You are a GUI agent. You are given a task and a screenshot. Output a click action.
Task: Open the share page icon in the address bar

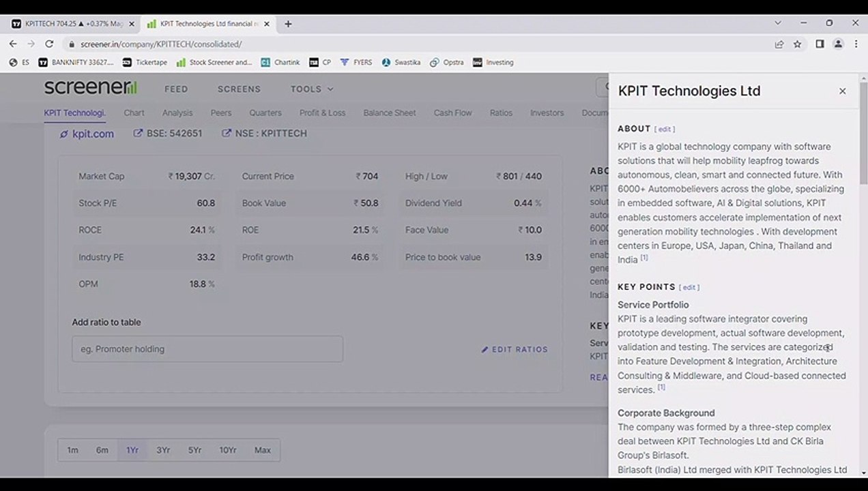click(x=779, y=44)
